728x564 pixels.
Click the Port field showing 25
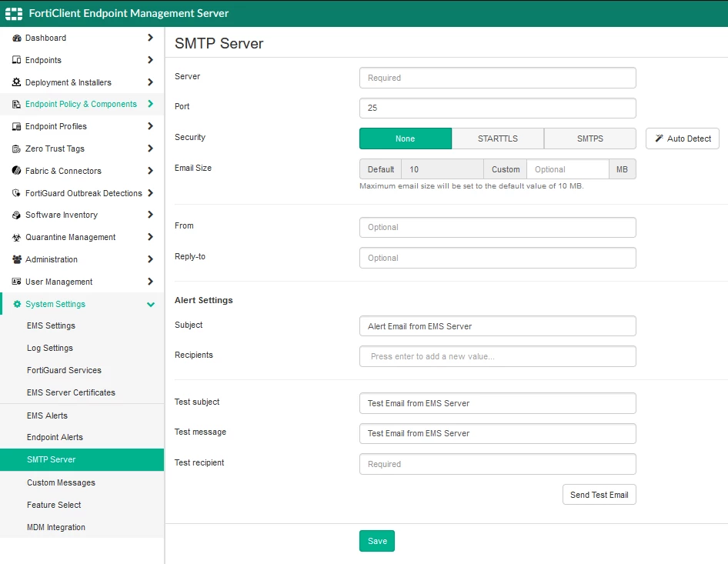click(x=498, y=108)
